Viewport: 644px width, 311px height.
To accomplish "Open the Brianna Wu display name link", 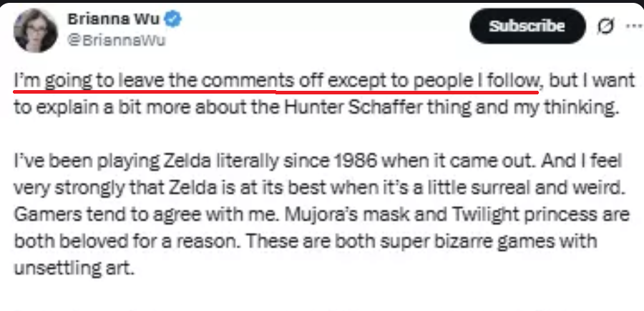I will (x=113, y=19).
